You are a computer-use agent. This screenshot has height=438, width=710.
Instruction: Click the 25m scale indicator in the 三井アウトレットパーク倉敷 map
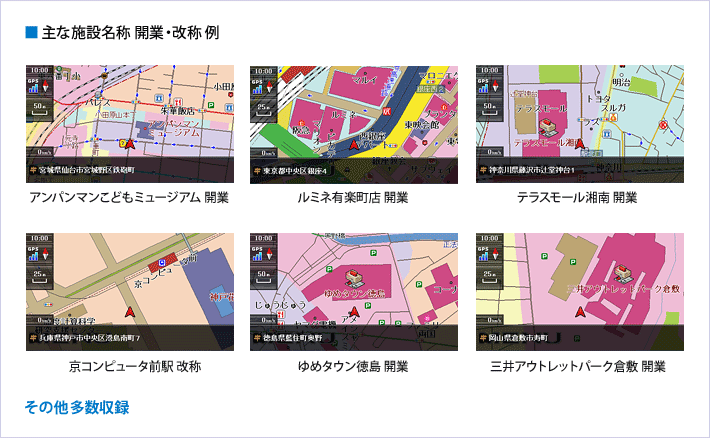click(x=489, y=276)
